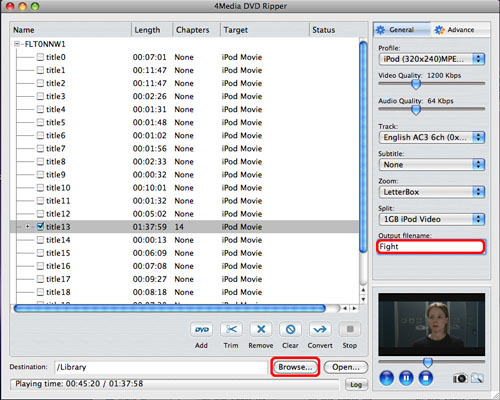Enable the title7 checkbox

pos(40,148)
